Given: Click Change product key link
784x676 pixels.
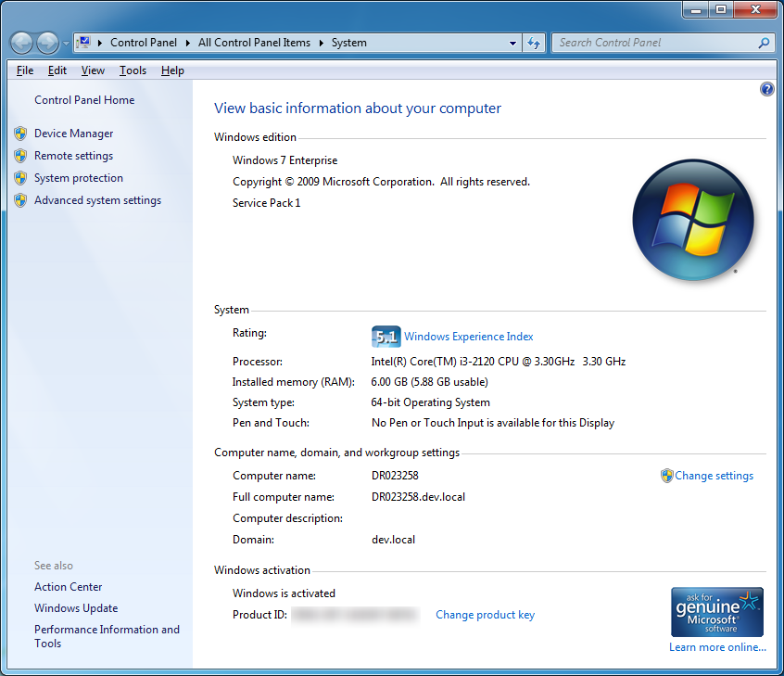Looking at the screenshot, I should (x=485, y=615).
